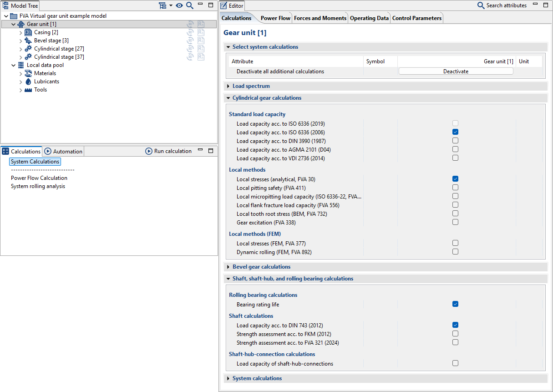Expand the Materials tree node

21,73
